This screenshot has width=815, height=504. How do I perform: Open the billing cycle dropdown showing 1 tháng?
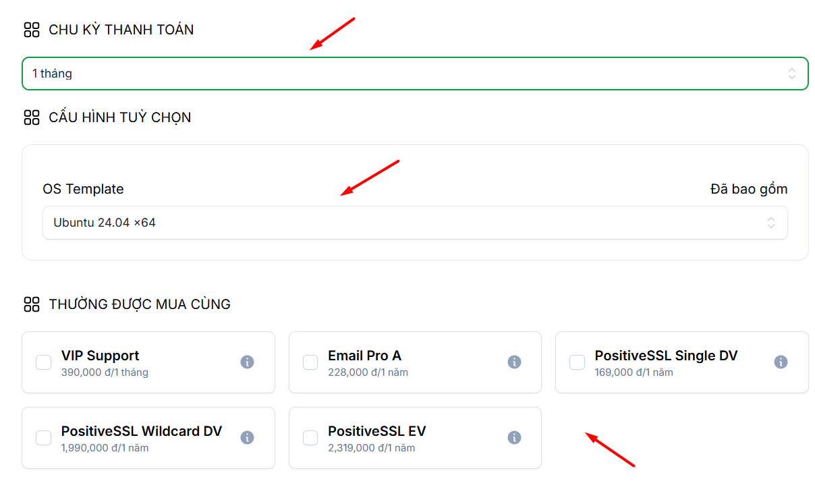[x=405, y=74]
